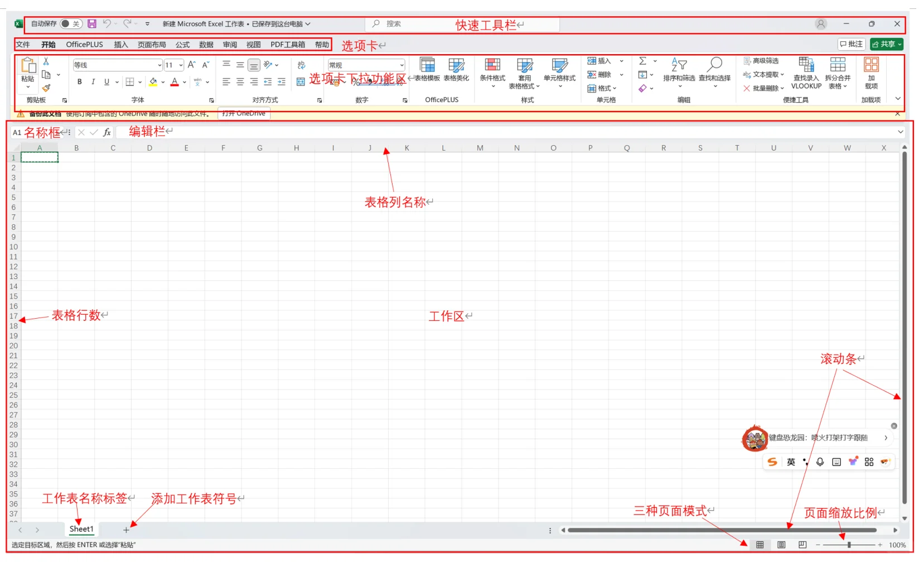Open 单元格样式 cell styles

coord(559,73)
